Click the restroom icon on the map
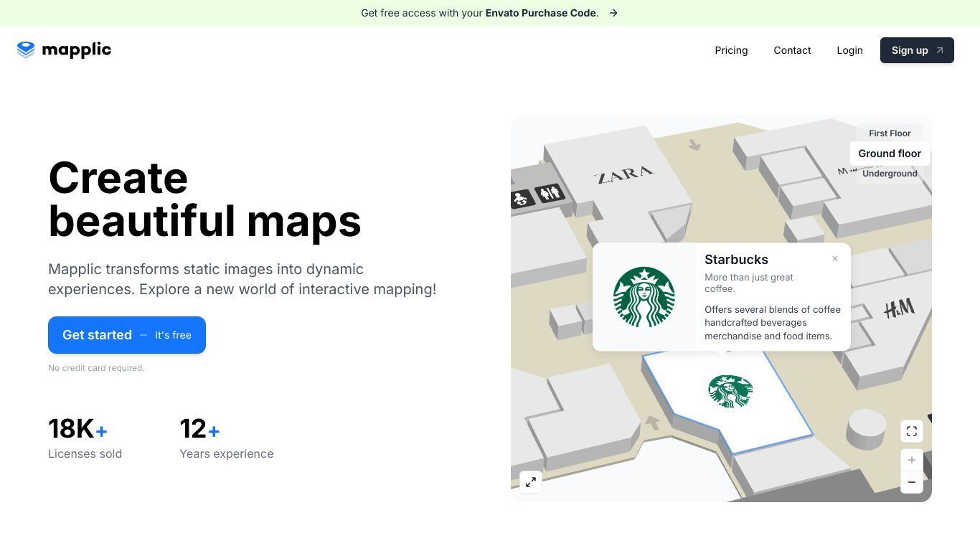Image resolution: width=980 pixels, height=551 pixels. [x=550, y=192]
